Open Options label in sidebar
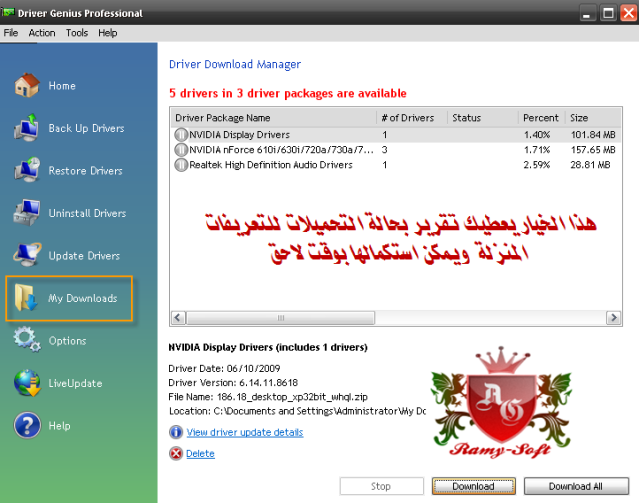Image resolution: width=639 pixels, height=503 pixels. point(67,341)
